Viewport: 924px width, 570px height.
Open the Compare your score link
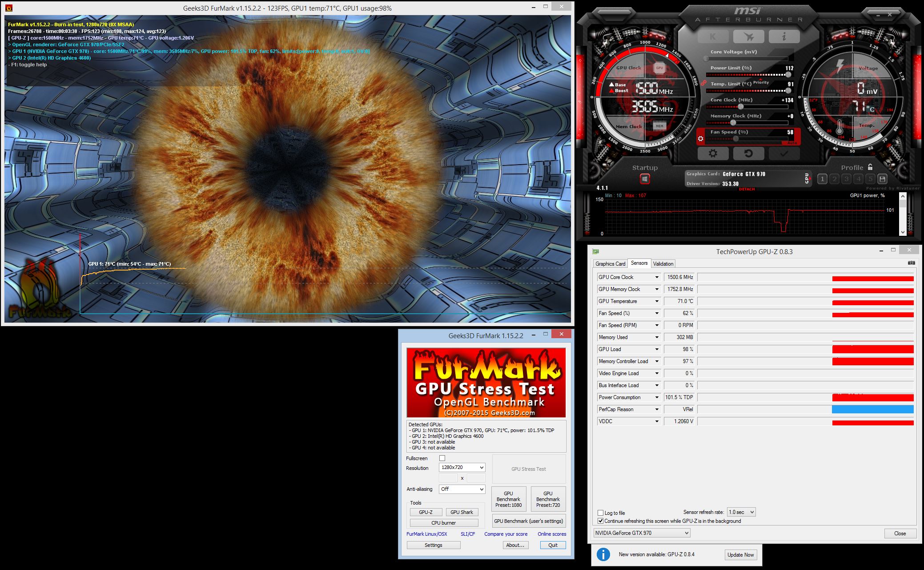click(x=506, y=534)
